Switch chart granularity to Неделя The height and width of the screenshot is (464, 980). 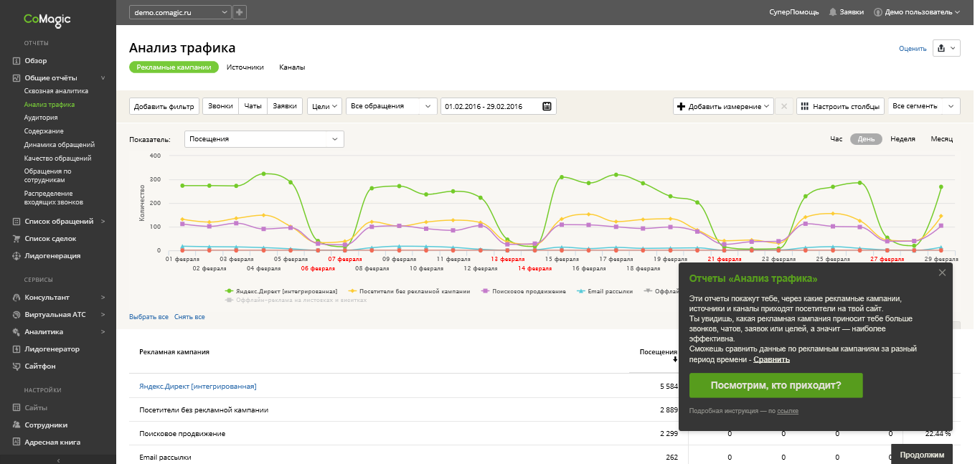(x=903, y=139)
